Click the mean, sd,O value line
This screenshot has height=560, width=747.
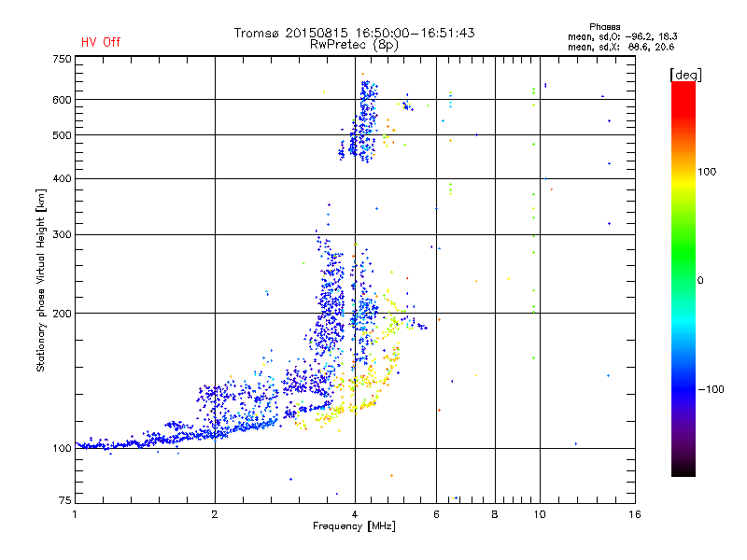623,36
